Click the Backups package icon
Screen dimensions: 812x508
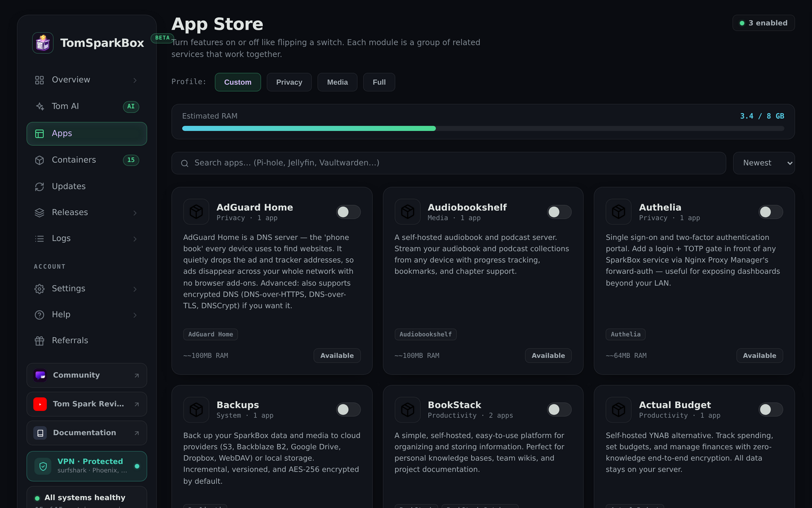[196, 409]
